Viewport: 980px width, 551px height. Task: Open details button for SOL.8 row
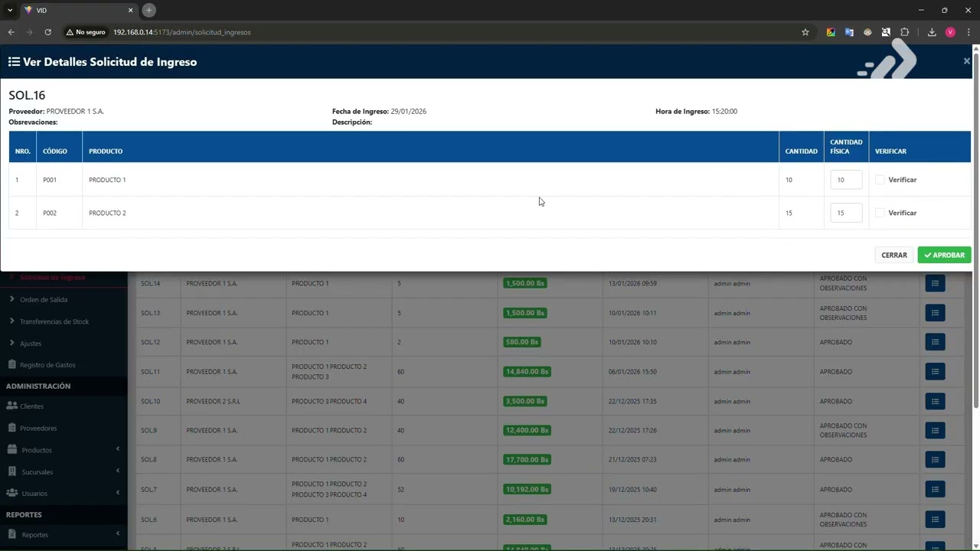pyautogui.click(x=935, y=460)
